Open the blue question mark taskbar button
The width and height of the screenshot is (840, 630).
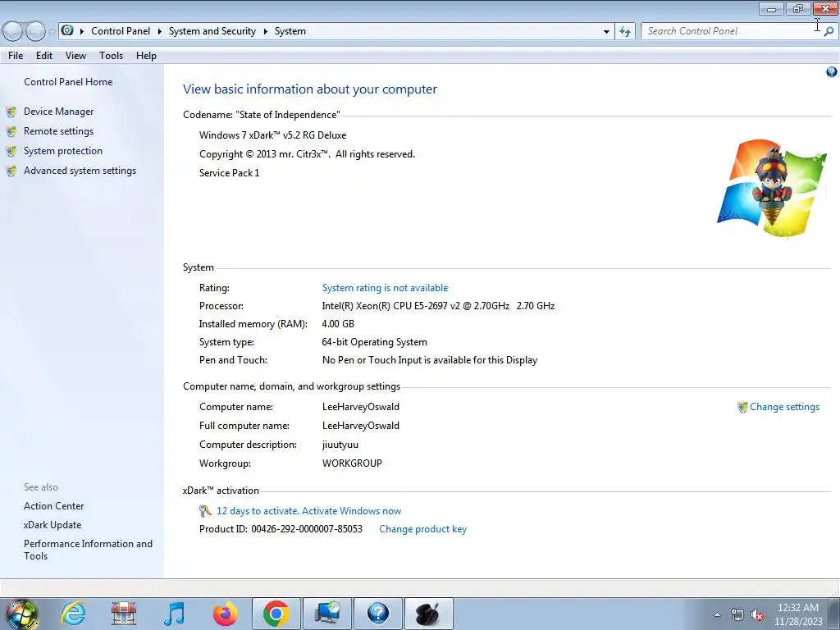click(x=377, y=614)
